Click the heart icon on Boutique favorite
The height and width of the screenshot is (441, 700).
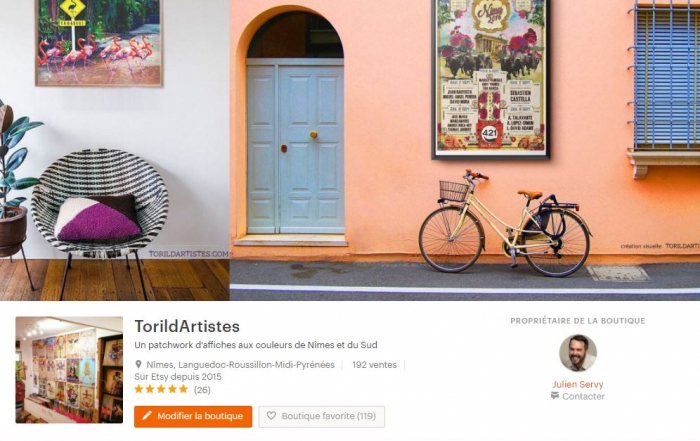pyautogui.click(x=271, y=416)
